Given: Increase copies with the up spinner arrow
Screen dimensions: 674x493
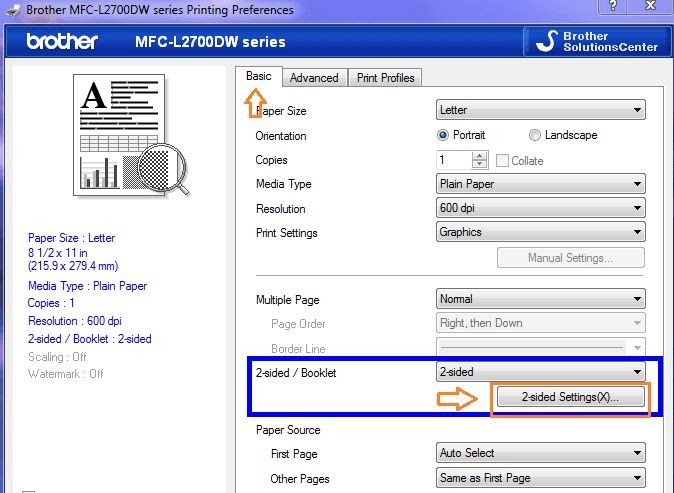Looking at the screenshot, I should 480,156.
